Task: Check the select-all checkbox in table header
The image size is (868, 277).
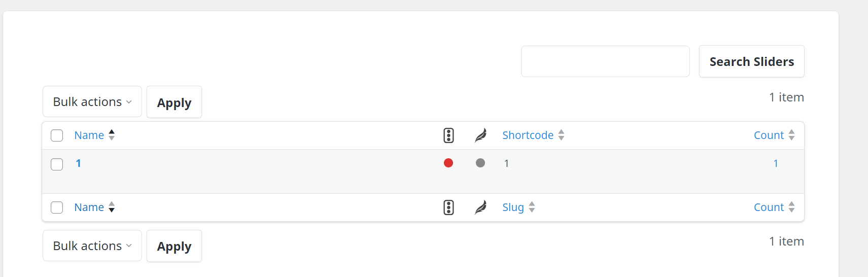Action: [57, 135]
